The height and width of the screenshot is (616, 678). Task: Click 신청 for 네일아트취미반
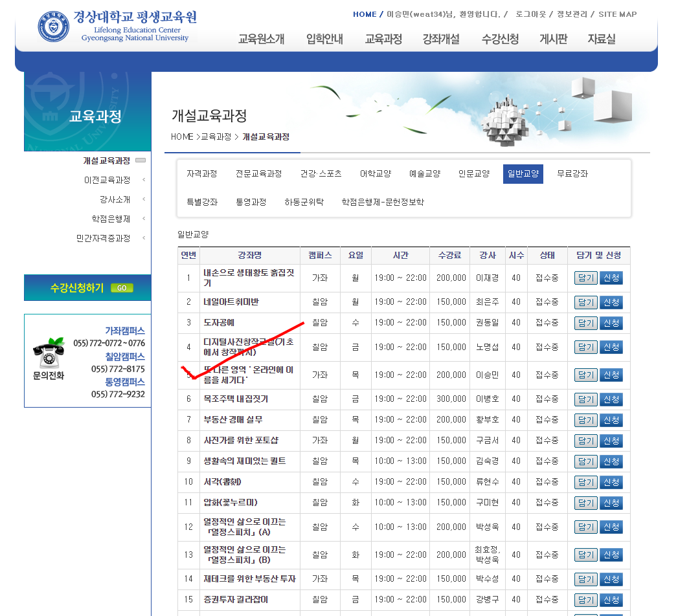click(611, 302)
